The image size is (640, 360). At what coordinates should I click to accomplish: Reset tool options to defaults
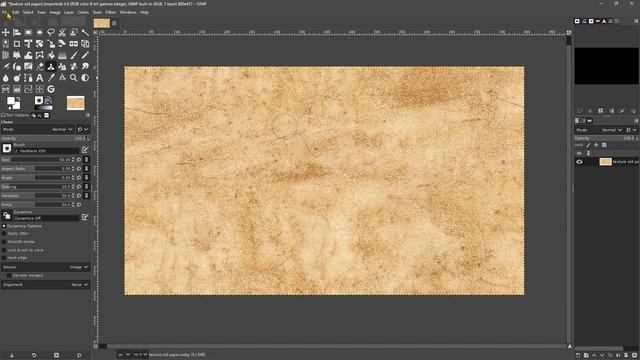(79, 356)
